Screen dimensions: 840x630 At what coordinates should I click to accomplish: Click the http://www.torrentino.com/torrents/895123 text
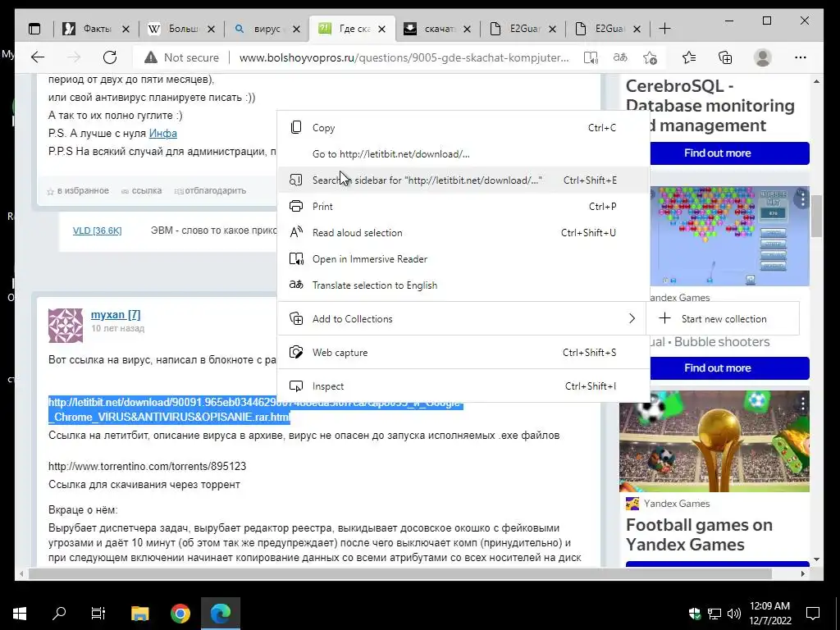148,467
